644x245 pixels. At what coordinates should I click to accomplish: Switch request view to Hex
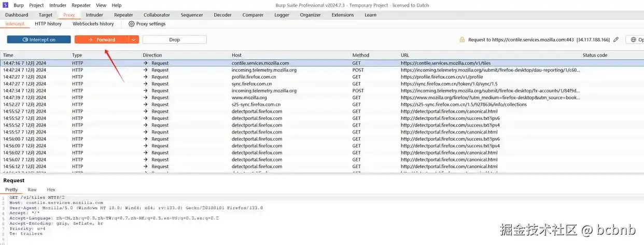51,190
